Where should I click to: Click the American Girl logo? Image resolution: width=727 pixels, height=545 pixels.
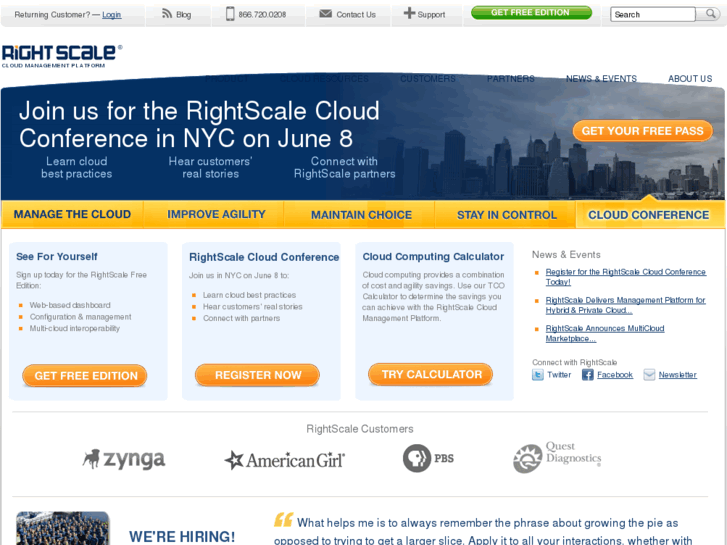(285, 460)
